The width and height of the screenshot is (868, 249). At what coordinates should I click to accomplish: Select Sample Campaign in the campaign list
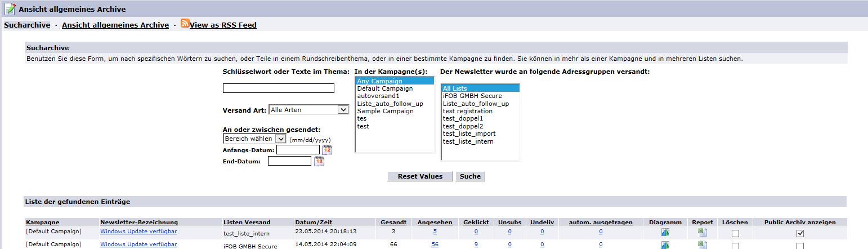(x=385, y=111)
